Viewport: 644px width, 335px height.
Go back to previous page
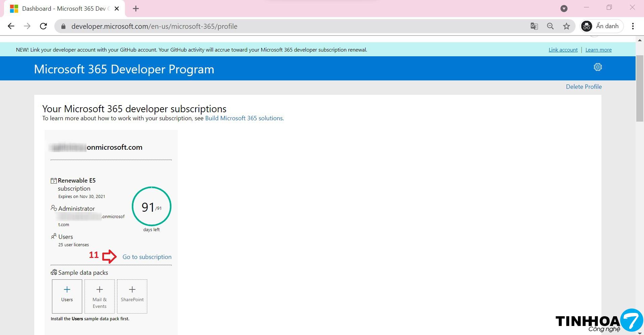11,26
